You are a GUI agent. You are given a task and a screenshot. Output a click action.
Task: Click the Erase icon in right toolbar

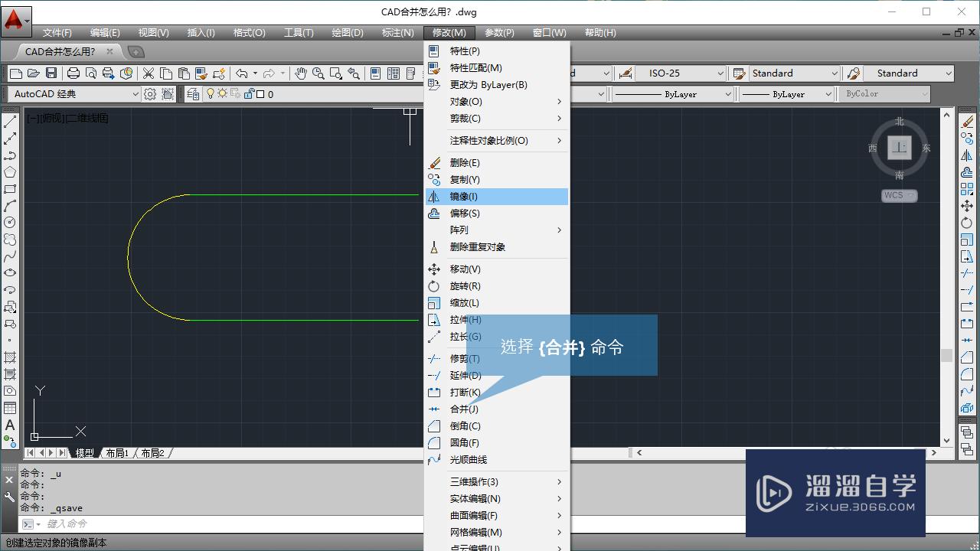[x=968, y=122]
